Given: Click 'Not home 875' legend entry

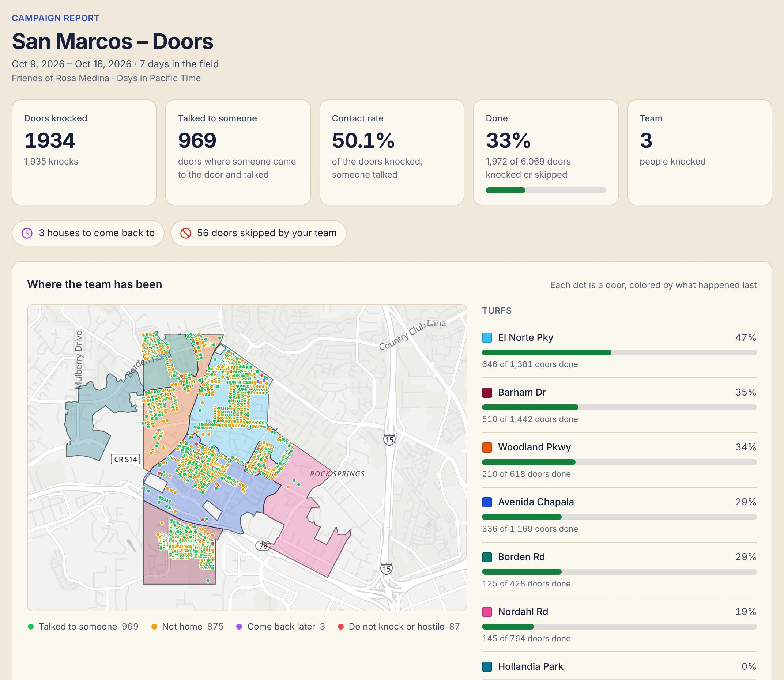Looking at the screenshot, I should point(188,627).
